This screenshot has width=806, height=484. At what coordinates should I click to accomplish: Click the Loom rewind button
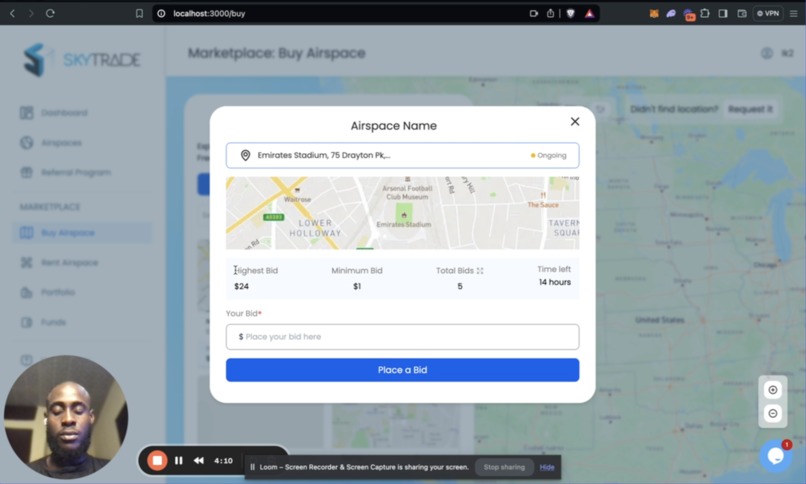(199, 460)
